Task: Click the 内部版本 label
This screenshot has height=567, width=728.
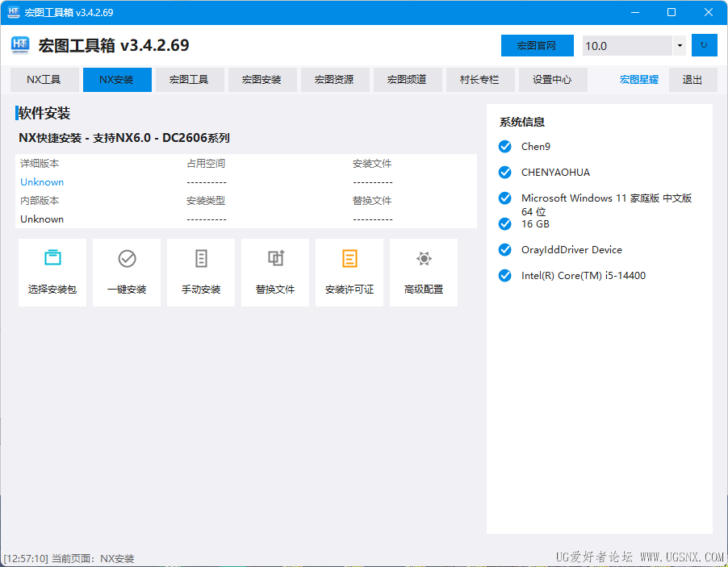Action: click(x=40, y=201)
